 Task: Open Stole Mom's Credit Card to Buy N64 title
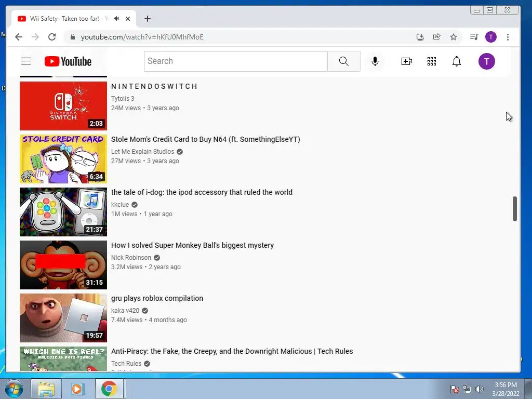tap(206, 139)
